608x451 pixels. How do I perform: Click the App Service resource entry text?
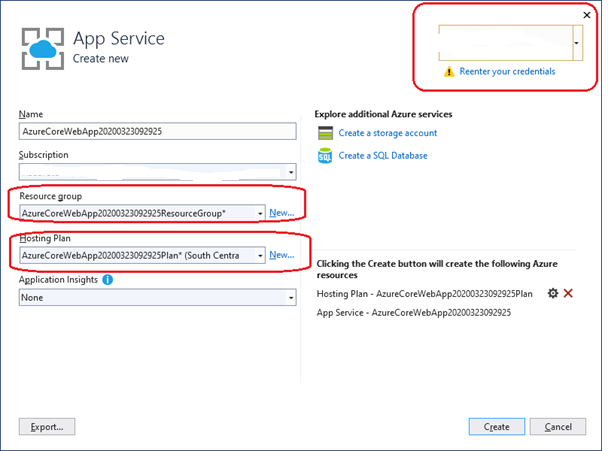point(414,313)
